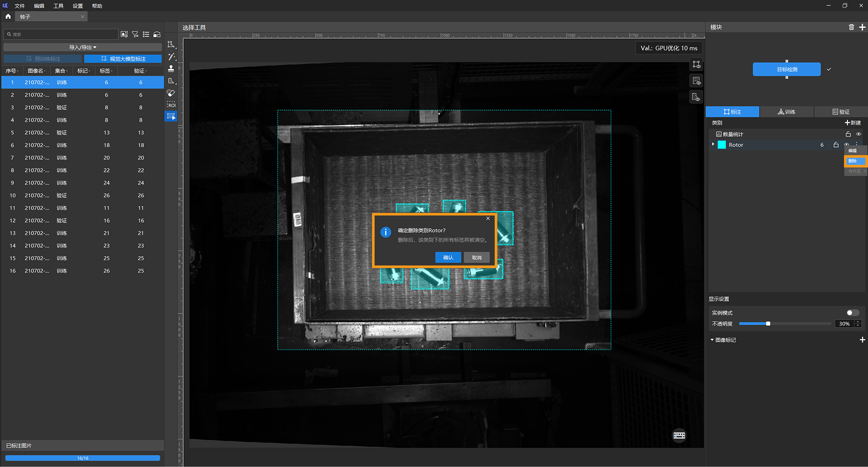The image size is (868, 467).
Task: Select the stamp template tool
Action: [x=171, y=69]
